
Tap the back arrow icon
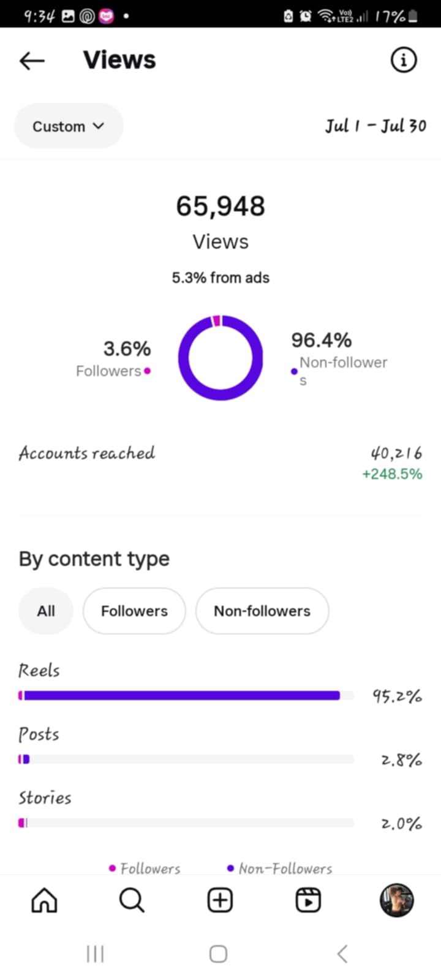pos(32,60)
